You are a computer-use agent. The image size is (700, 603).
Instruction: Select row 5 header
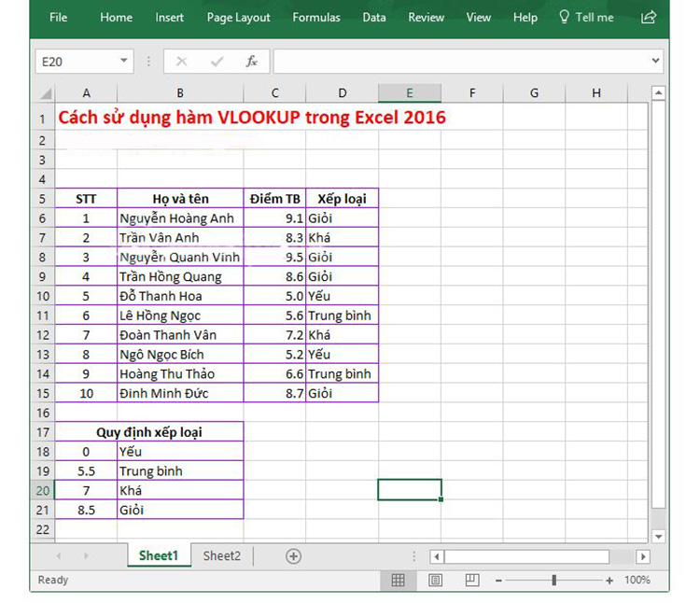(42, 199)
